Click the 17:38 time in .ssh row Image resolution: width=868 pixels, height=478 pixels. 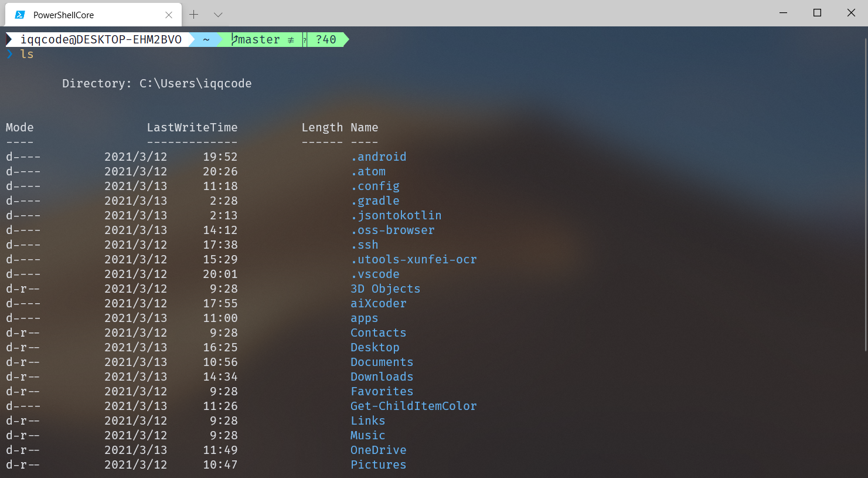pos(220,245)
